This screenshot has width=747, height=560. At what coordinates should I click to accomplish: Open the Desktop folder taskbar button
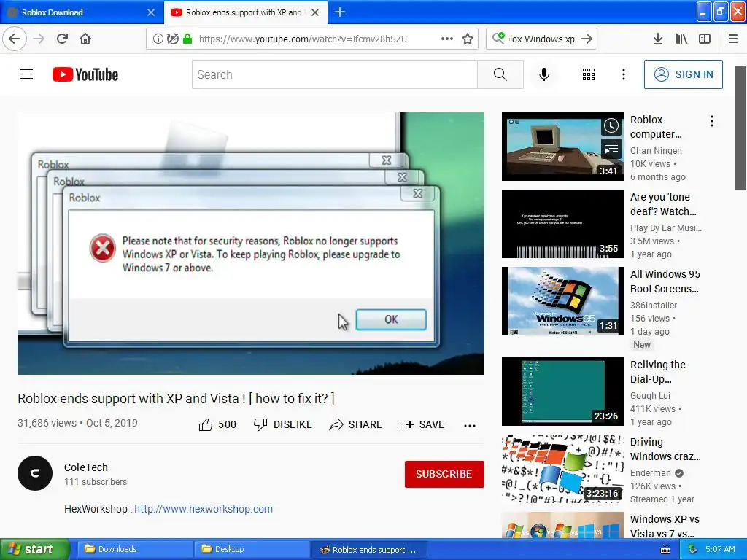(x=252, y=550)
